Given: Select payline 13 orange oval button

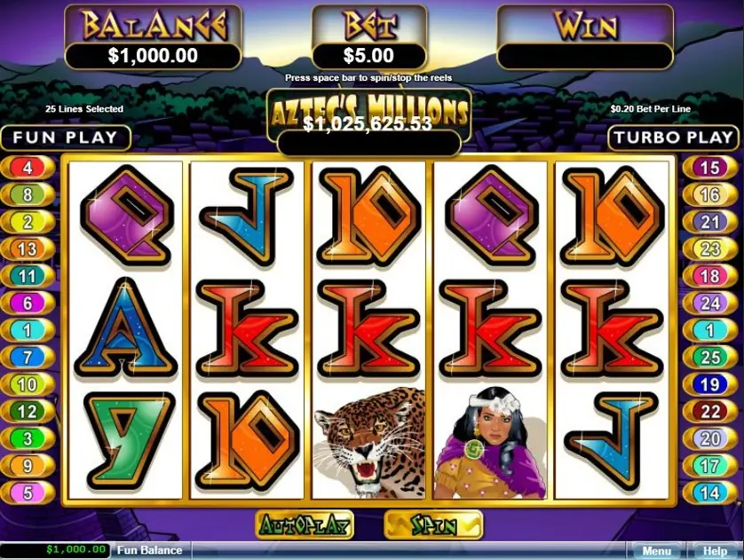Looking at the screenshot, I should (28, 249).
